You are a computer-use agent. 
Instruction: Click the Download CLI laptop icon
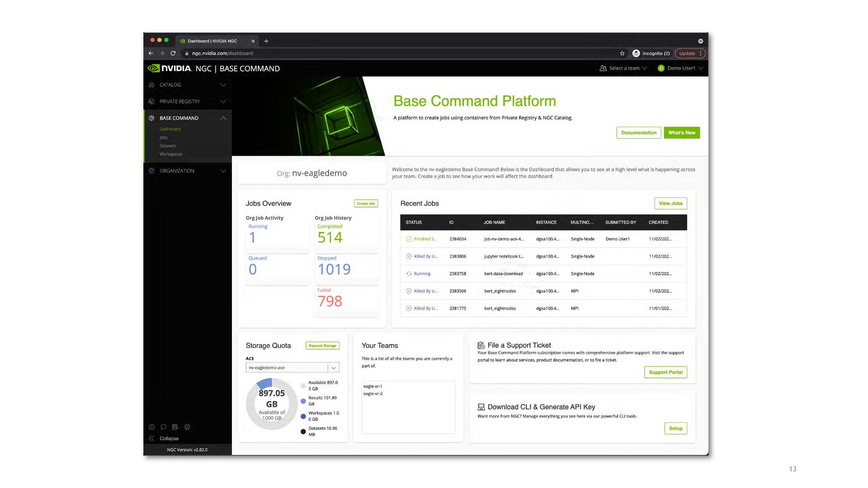tap(481, 407)
